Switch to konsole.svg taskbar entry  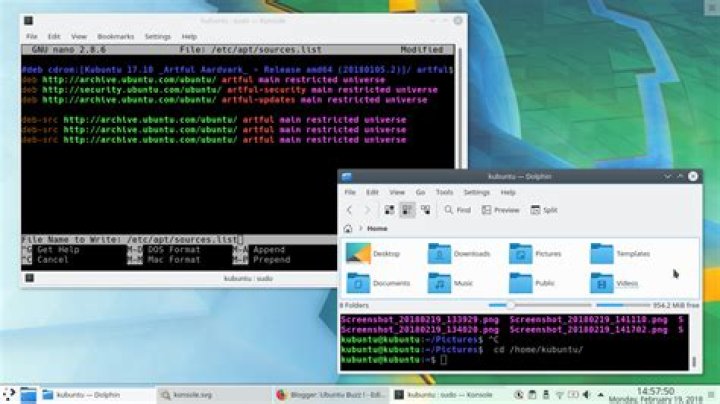tap(214, 395)
